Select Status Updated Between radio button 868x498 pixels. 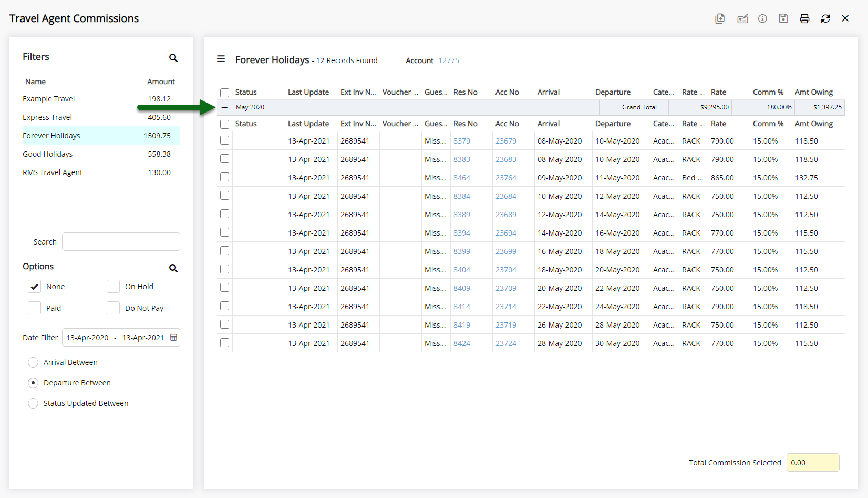pyautogui.click(x=33, y=403)
